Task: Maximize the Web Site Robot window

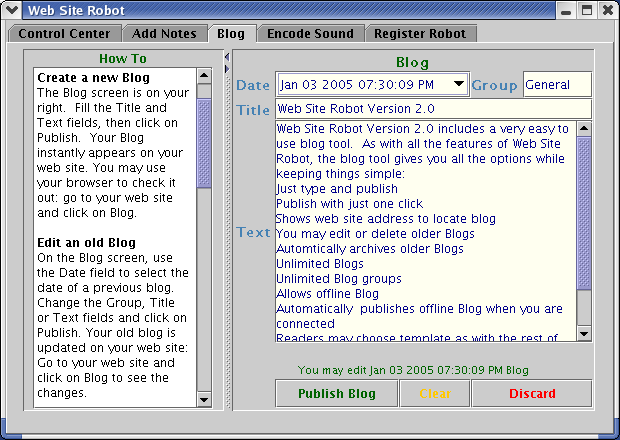Action: [x=587, y=10]
